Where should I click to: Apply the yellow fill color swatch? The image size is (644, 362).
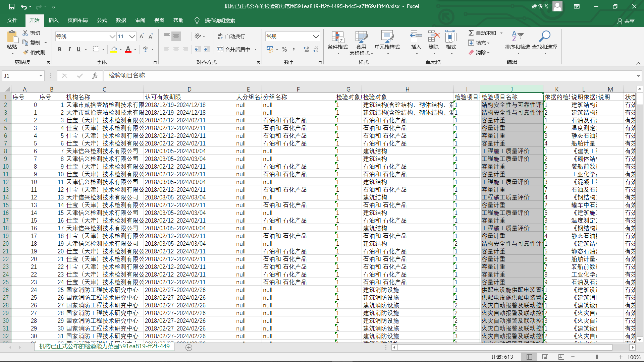pos(114,49)
